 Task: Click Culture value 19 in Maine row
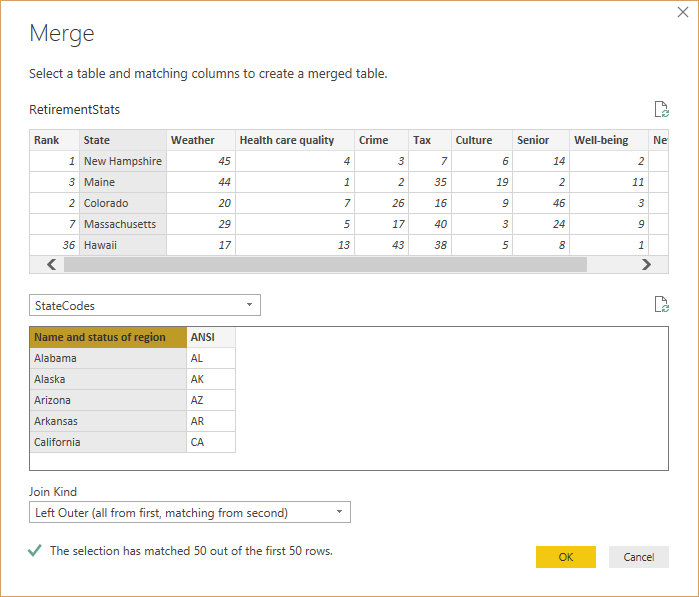482,182
